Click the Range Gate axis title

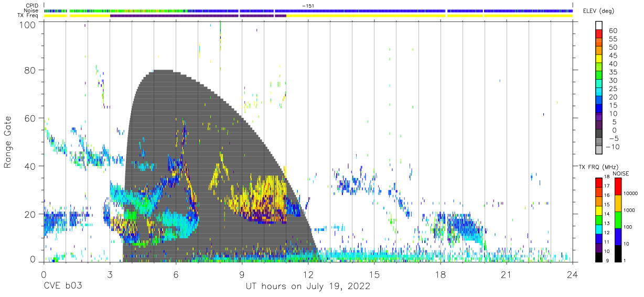pos(8,142)
